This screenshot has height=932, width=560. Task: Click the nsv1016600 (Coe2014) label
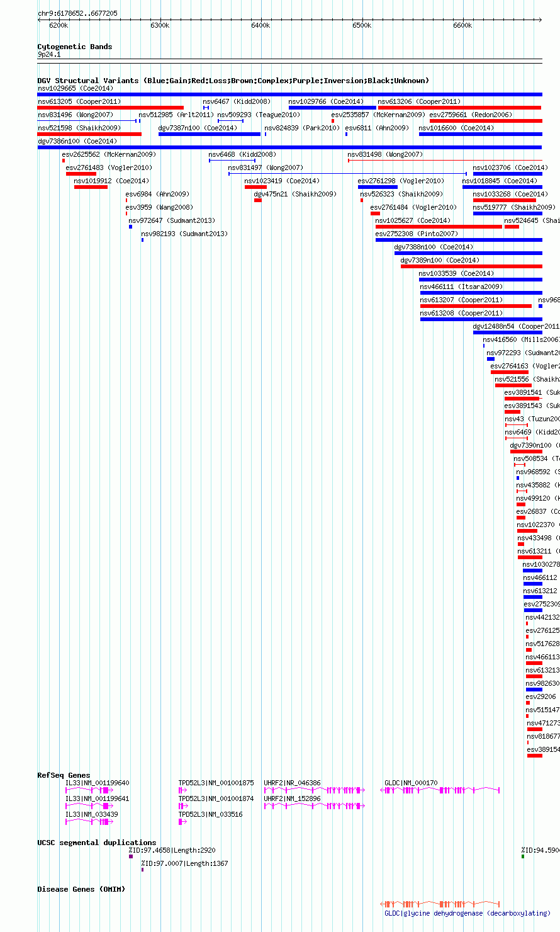[x=457, y=128]
